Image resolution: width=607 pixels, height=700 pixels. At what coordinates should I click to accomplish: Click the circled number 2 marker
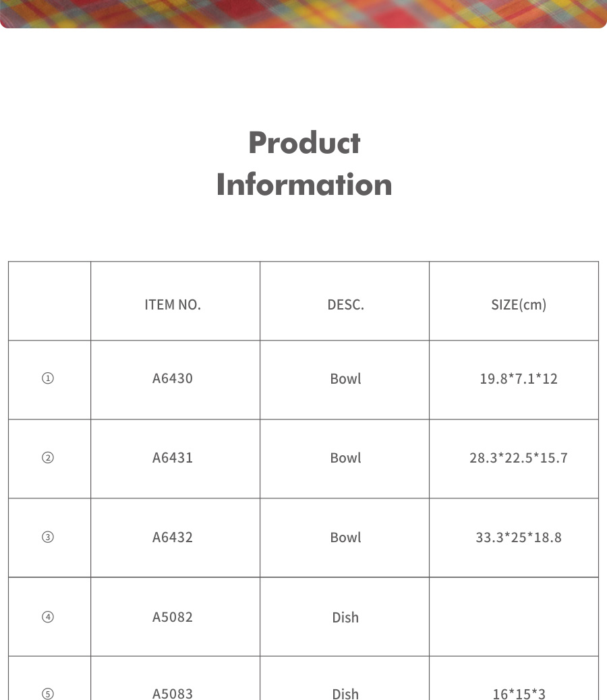pos(48,458)
